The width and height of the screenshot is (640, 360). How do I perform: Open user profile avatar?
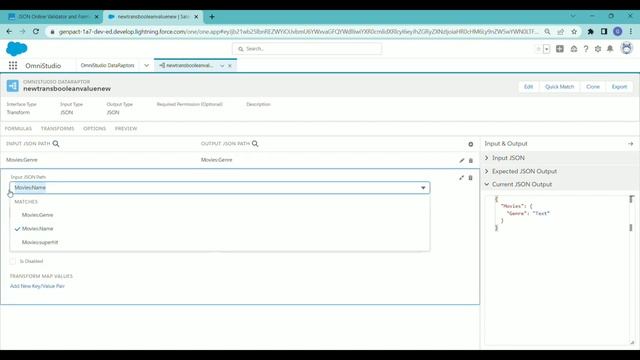coord(627,49)
